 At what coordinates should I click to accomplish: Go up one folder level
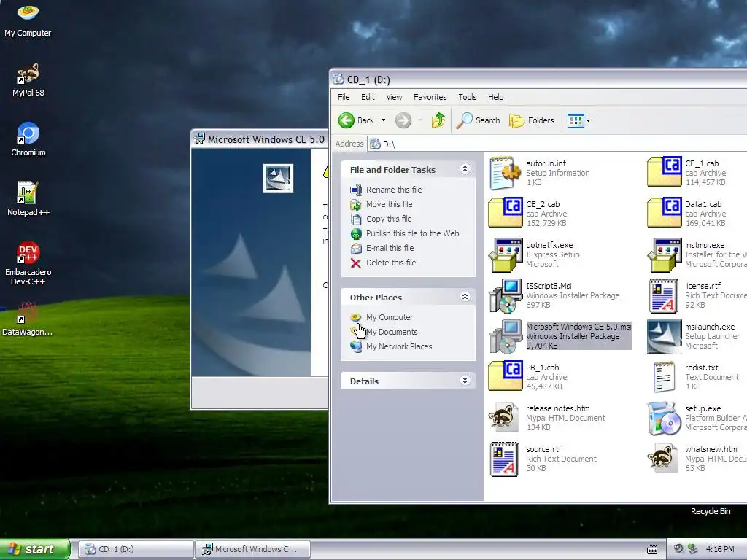click(x=438, y=120)
